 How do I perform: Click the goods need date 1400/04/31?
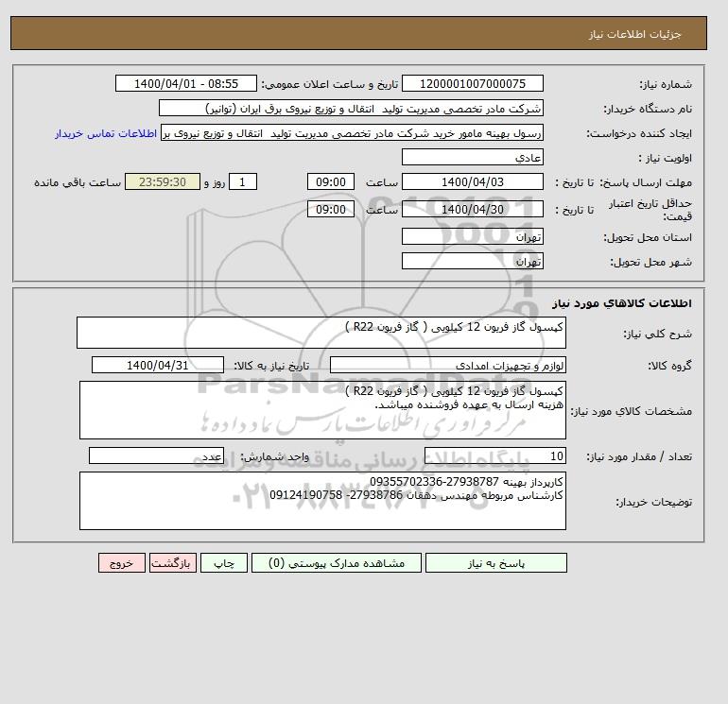point(158,365)
